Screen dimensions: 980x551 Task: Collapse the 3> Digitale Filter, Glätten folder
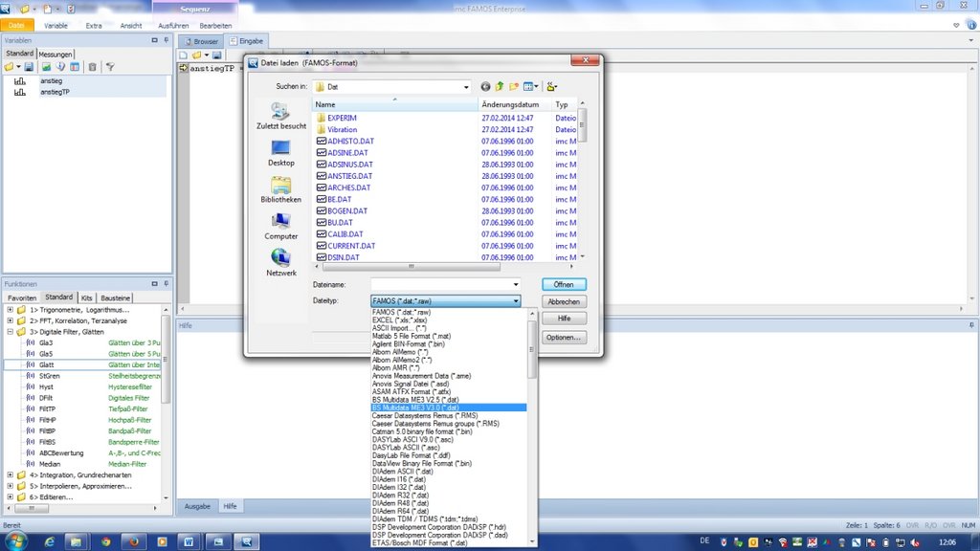pyautogui.click(x=10, y=332)
